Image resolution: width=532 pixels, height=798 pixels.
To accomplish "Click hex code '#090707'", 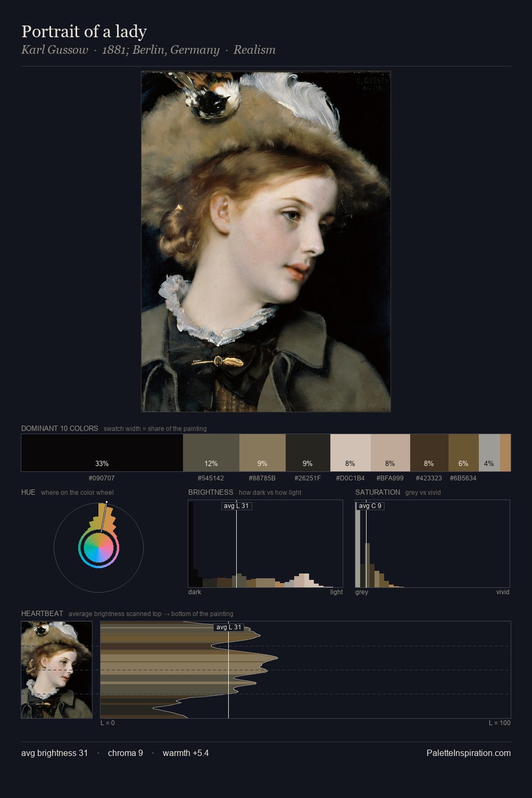I will coord(102,478).
